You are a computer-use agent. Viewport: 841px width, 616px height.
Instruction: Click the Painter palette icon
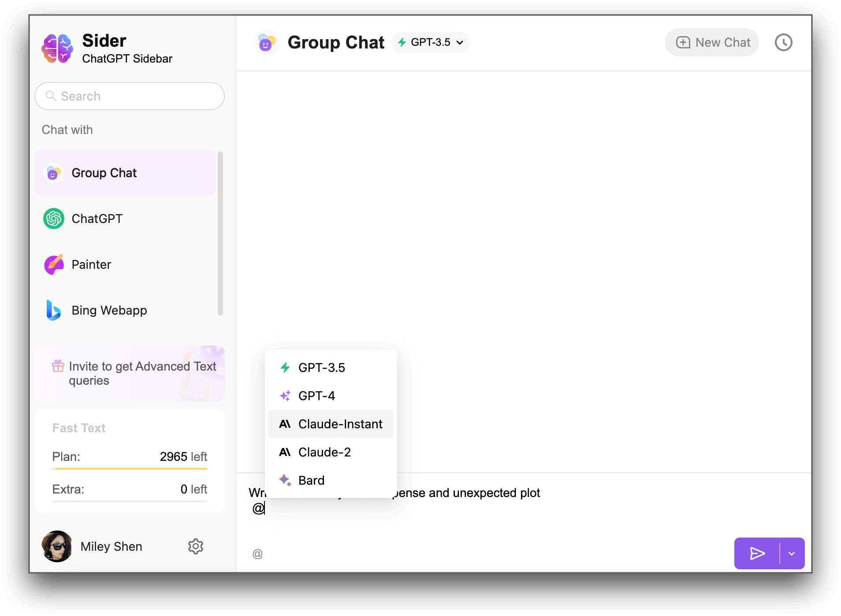(x=54, y=264)
